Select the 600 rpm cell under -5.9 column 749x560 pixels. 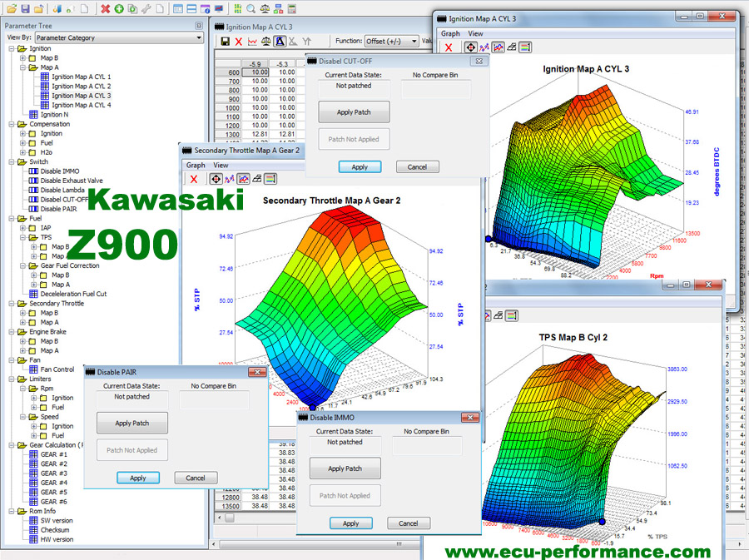click(x=255, y=72)
